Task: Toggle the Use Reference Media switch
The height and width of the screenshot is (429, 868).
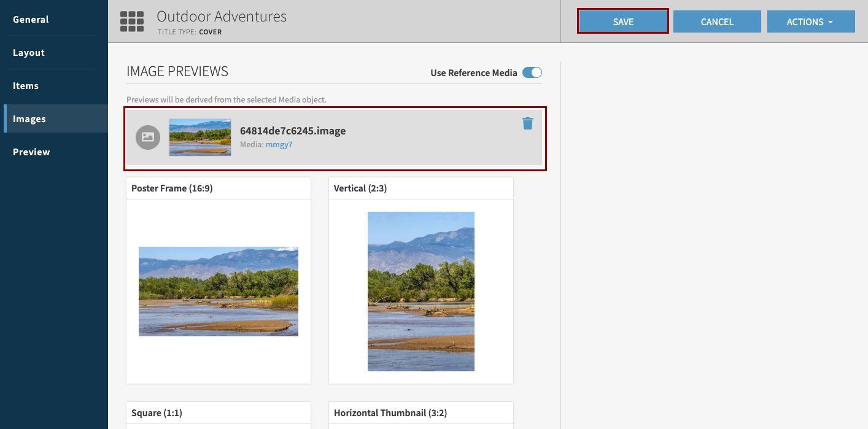Action: pyautogui.click(x=532, y=72)
